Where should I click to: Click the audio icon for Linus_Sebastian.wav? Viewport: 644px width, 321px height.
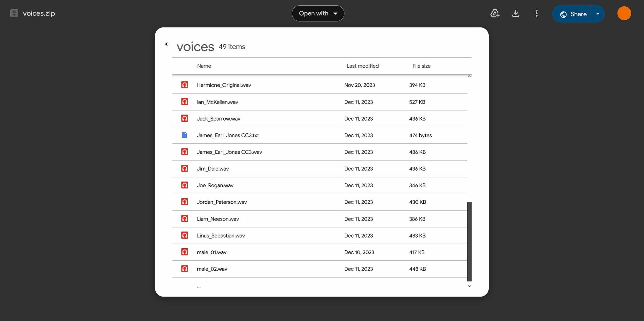click(x=184, y=235)
